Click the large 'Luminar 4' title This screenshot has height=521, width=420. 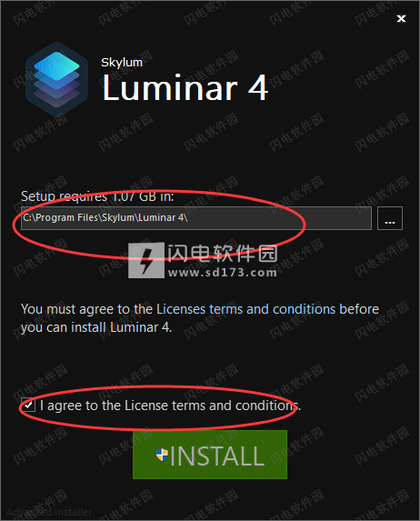(185, 87)
